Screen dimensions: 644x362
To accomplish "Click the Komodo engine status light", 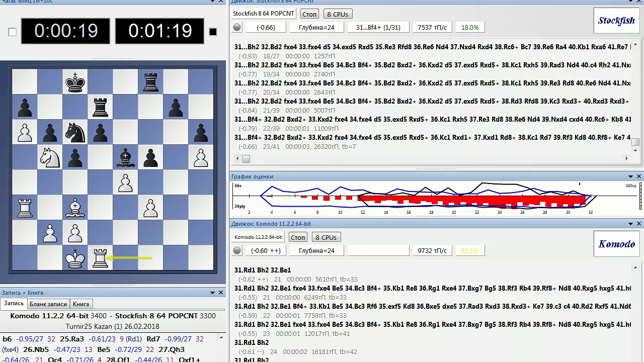I will tap(237, 250).
